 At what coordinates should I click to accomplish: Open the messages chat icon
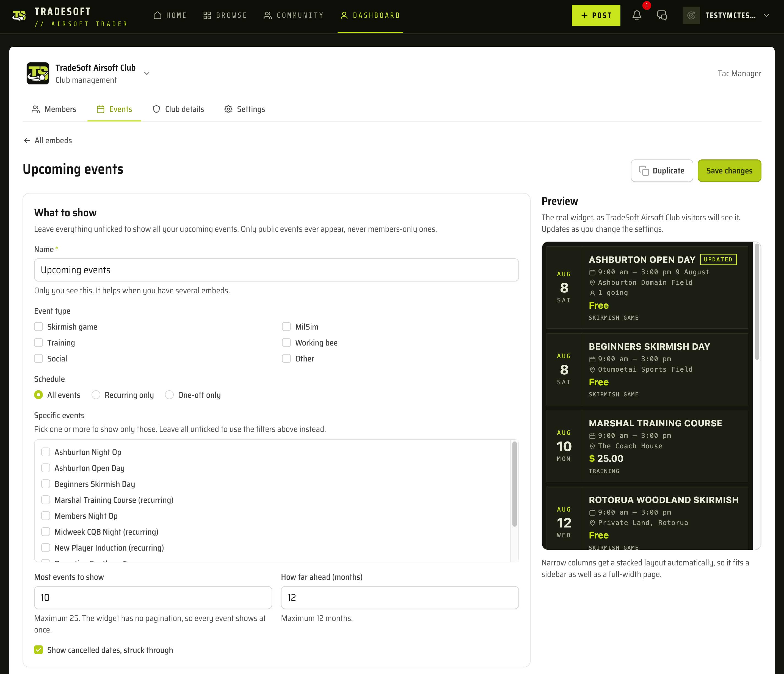pos(662,15)
